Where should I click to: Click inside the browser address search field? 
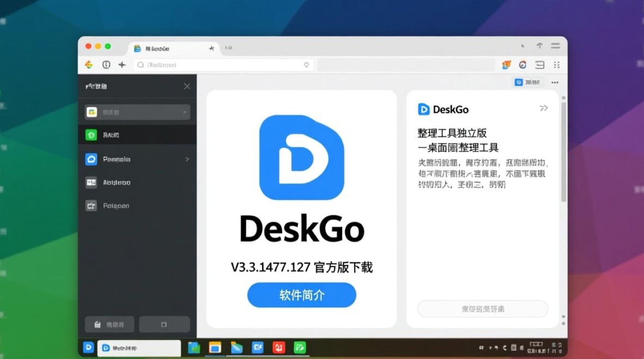click(x=220, y=65)
